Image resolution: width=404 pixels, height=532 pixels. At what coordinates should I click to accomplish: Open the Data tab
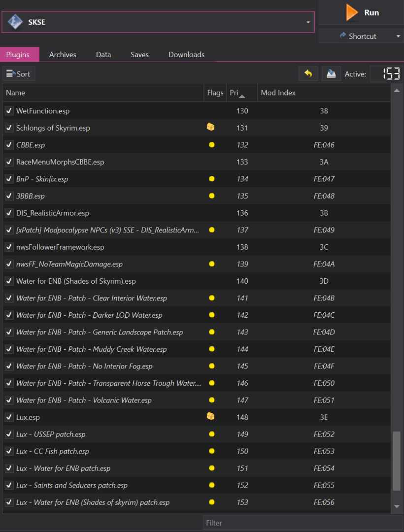point(103,55)
